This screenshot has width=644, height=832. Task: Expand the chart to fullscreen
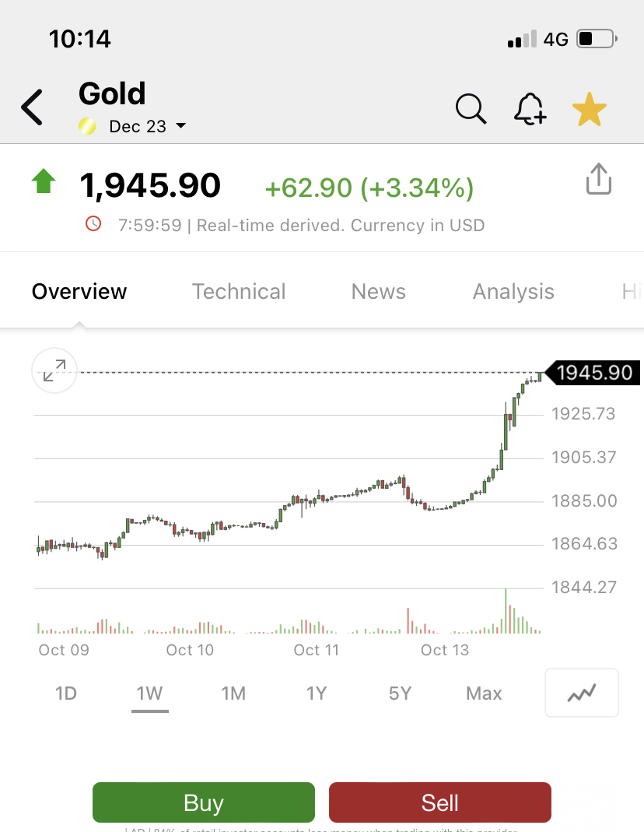coord(54,370)
